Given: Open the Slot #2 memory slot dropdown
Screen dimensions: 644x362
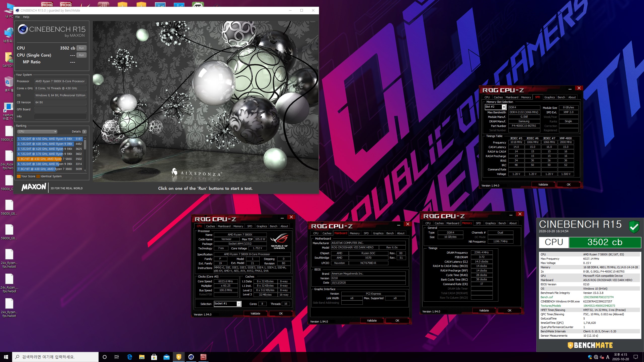Looking at the screenshot, I should click(x=504, y=107).
